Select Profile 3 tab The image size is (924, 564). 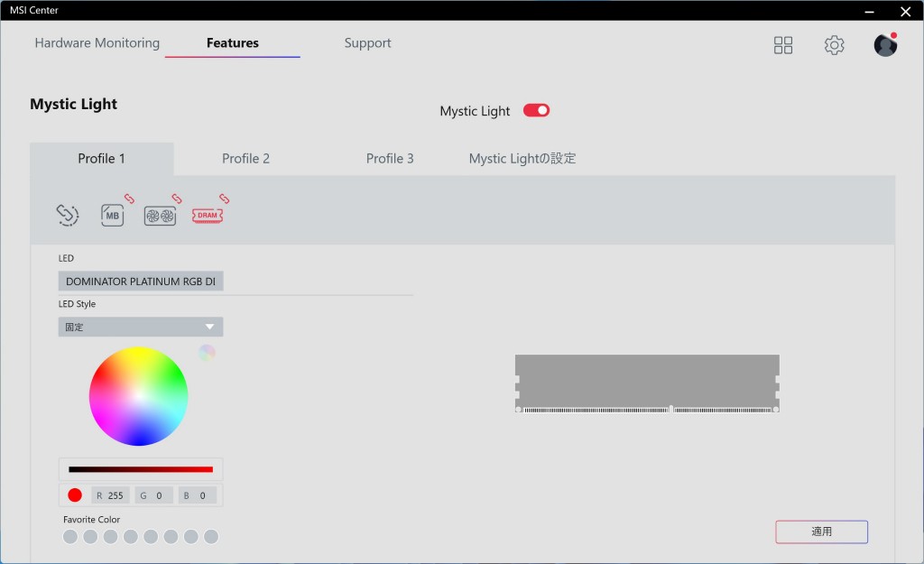pos(390,159)
